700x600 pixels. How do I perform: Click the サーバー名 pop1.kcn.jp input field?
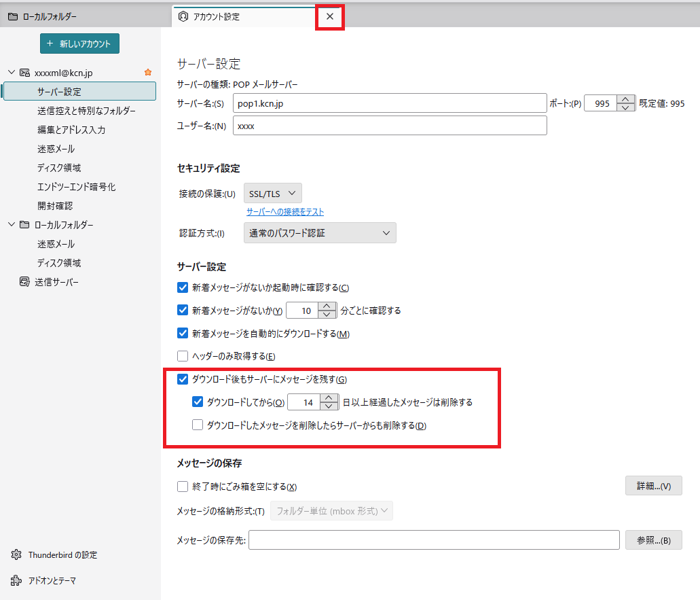click(389, 104)
